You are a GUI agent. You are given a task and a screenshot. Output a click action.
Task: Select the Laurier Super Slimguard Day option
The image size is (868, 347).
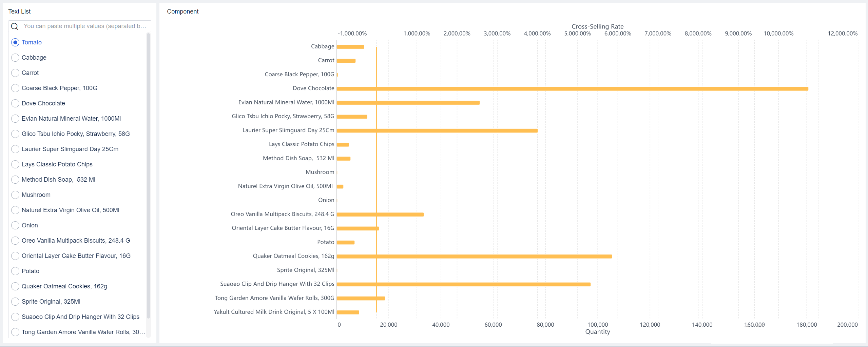pyautogui.click(x=15, y=149)
